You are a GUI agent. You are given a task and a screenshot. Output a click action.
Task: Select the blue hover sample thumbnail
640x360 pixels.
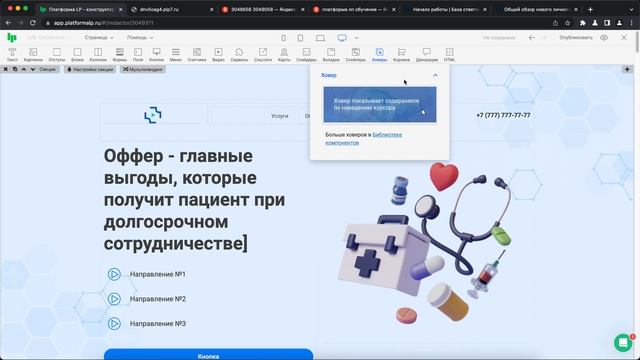380,104
